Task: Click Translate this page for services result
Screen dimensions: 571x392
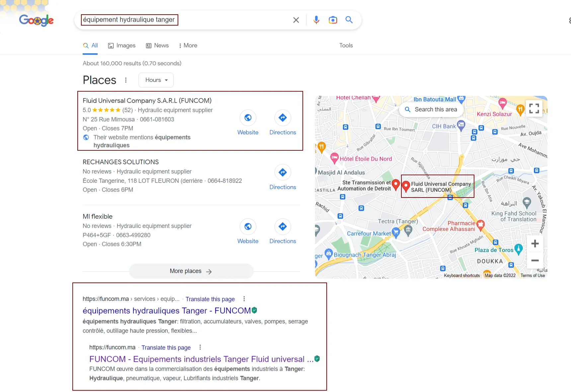Action: [210, 299]
